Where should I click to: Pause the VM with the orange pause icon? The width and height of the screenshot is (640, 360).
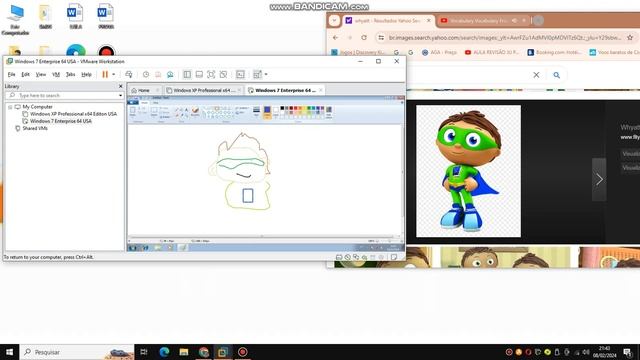tap(105, 74)
